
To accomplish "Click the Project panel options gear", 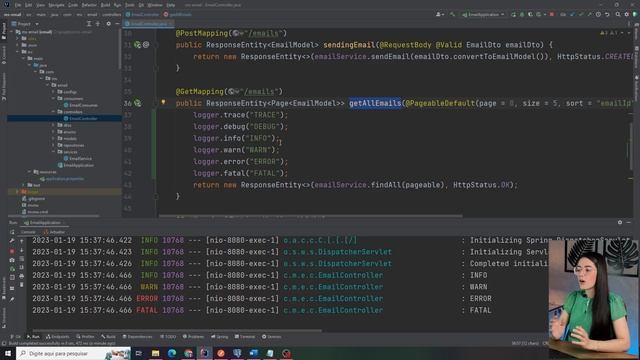I will pyautogui.click(x=109, y=24).
